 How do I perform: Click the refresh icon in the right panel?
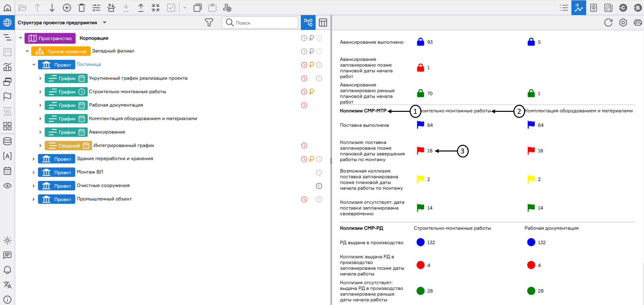pyautogui.click(x=608, y=23)
